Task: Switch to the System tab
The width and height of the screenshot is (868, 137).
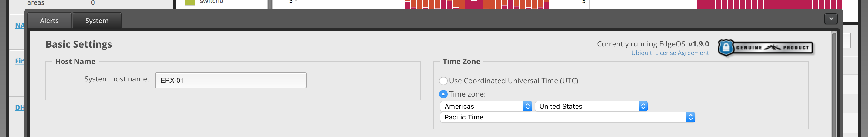Action: (97, 21)
